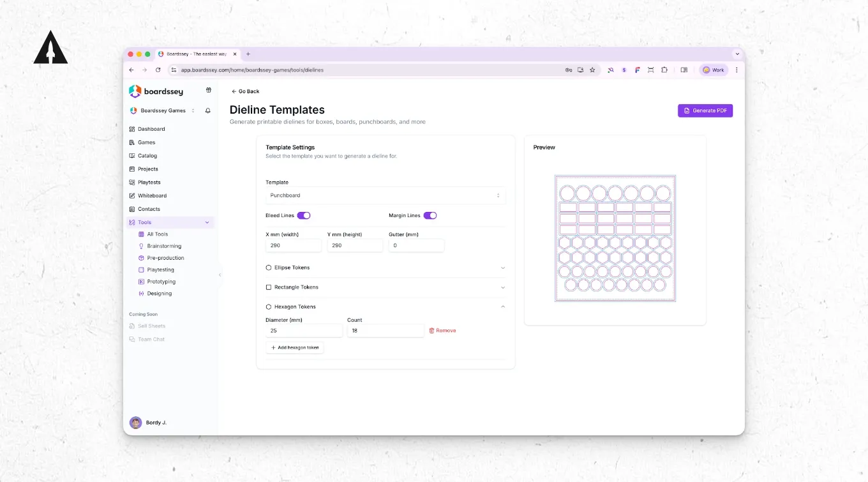Click the Pre-production cube icon
The width and height of the screenshot is (868, 482).
click(142, 258)
